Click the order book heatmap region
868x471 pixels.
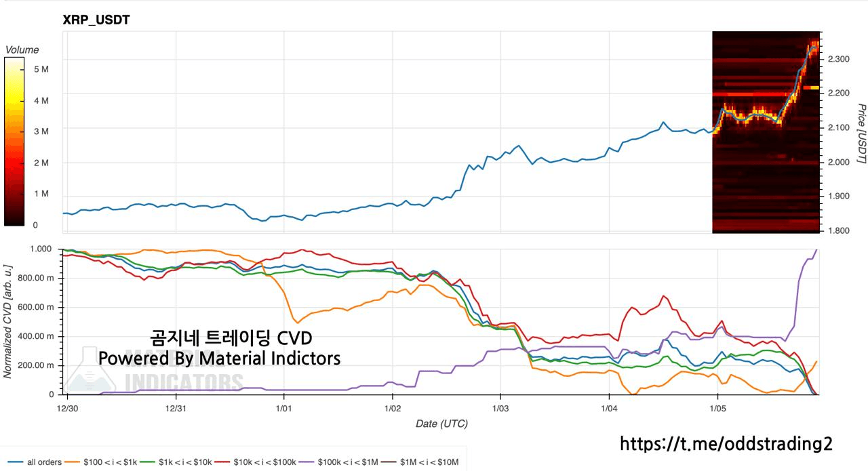[x=766, y=169]
